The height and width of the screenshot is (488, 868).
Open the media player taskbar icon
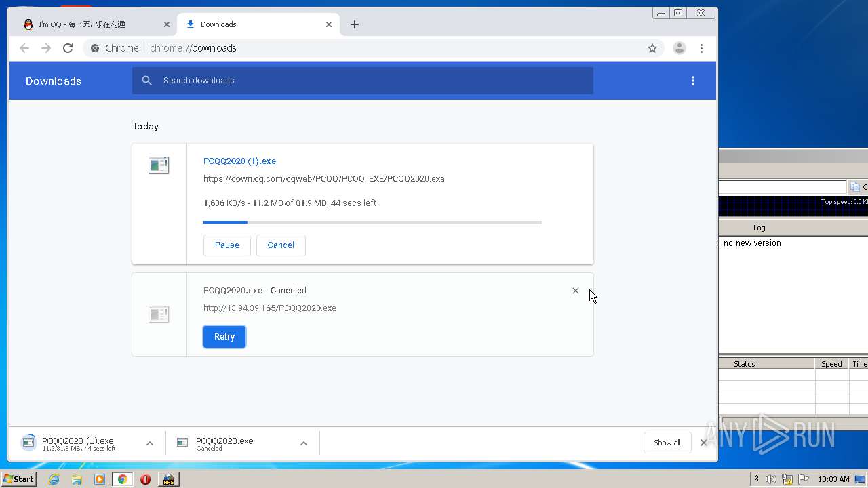click(100, 479)
